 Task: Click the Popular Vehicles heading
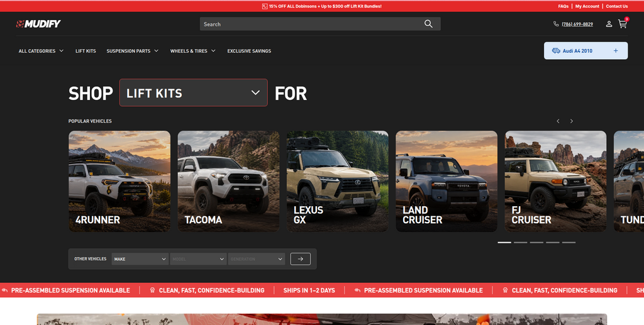coord(90,121)
